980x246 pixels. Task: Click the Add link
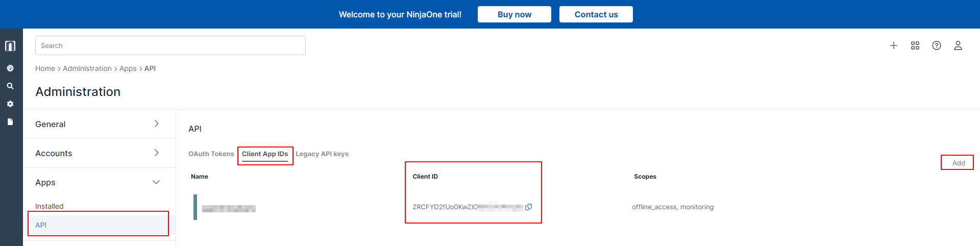coord(959,163)
